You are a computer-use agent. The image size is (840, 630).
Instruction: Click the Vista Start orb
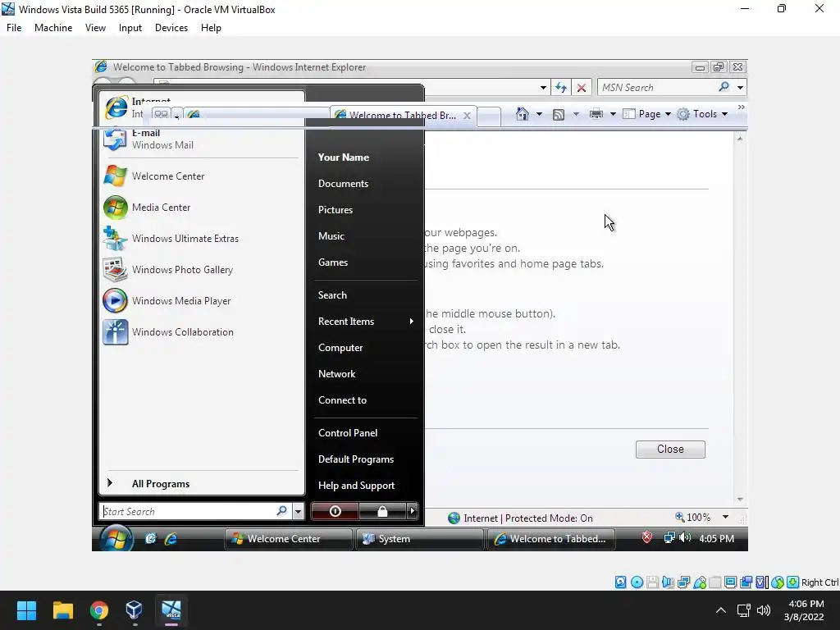click(x=116, y=538)
